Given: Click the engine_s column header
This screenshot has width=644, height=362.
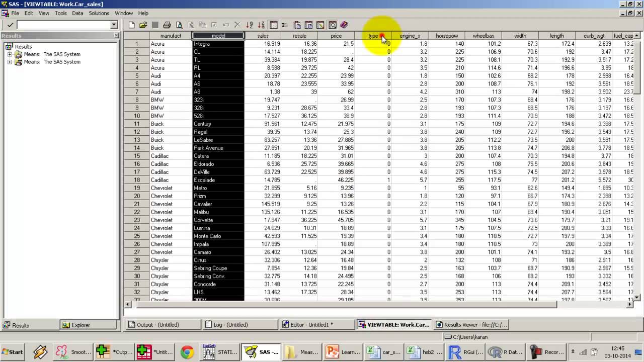Looking at the screenshot, I should [410, 36].
